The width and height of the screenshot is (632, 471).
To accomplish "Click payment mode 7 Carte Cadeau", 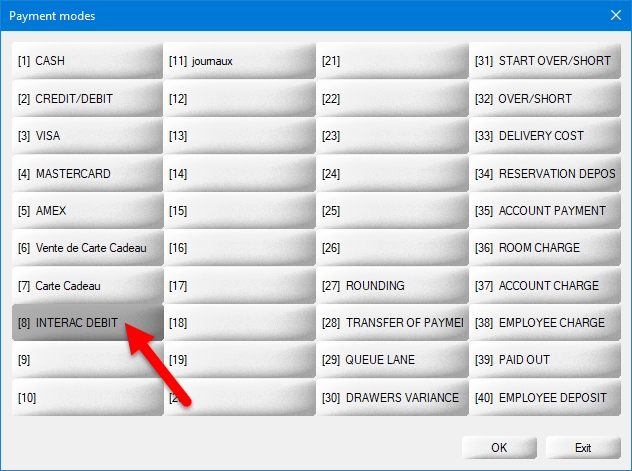I will coord(87,286).
